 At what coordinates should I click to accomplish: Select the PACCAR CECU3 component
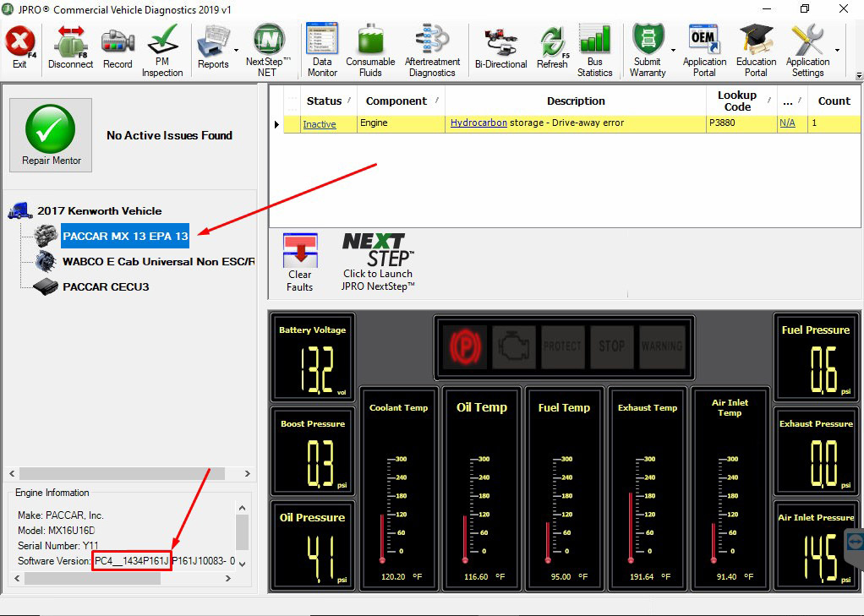click(x=106, y=287)
